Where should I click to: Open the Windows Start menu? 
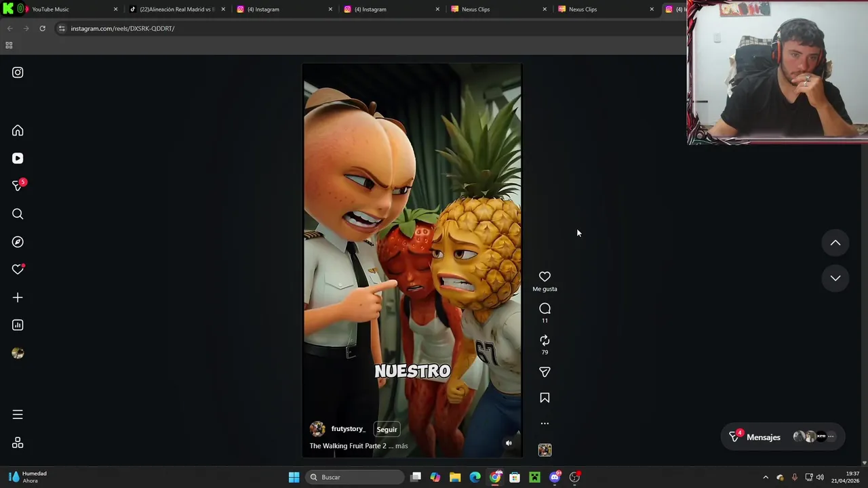pos(294,477)
